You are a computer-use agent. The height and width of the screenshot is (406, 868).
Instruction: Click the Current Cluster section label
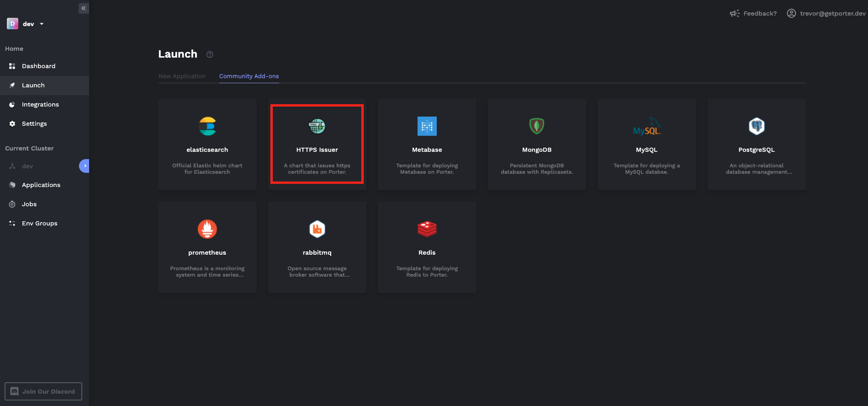pos(29,149)
